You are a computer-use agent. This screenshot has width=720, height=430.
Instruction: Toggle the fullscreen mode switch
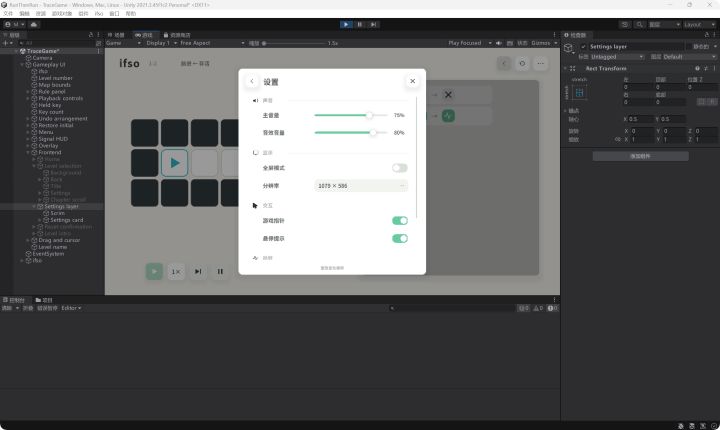point(399,168)
